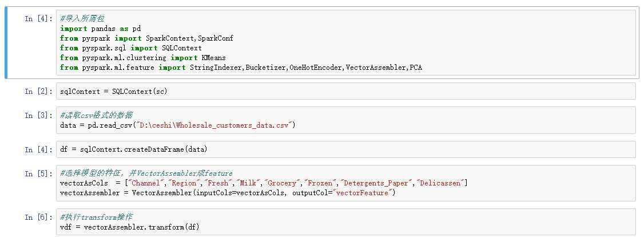The height and width of the screenshot is (237, 644).
Task: Click the import pandas code cell
Action: coord(346,43)
